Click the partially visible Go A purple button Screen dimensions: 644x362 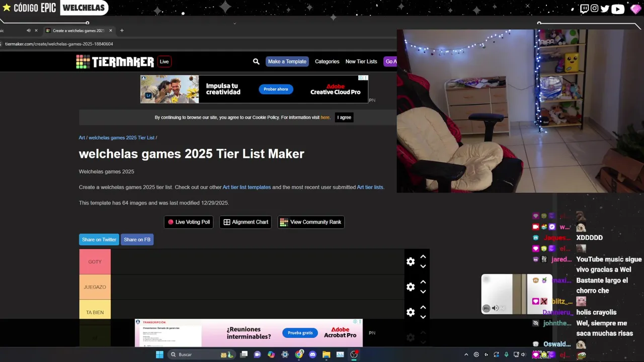tap(390, 61)
